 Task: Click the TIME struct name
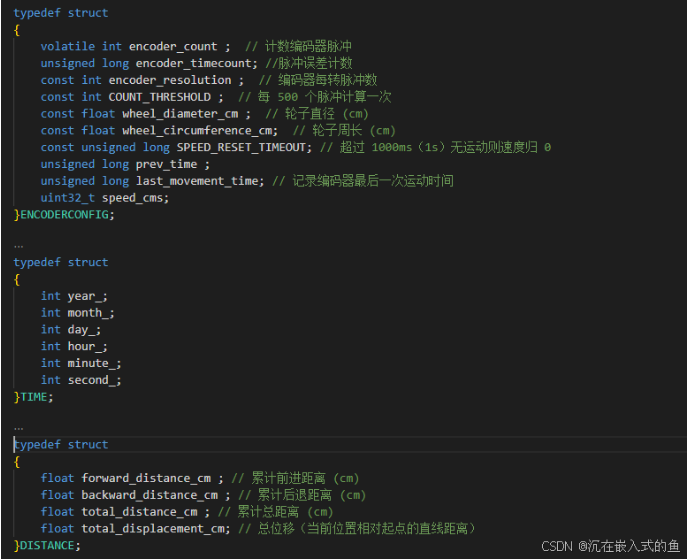[34, 397]
